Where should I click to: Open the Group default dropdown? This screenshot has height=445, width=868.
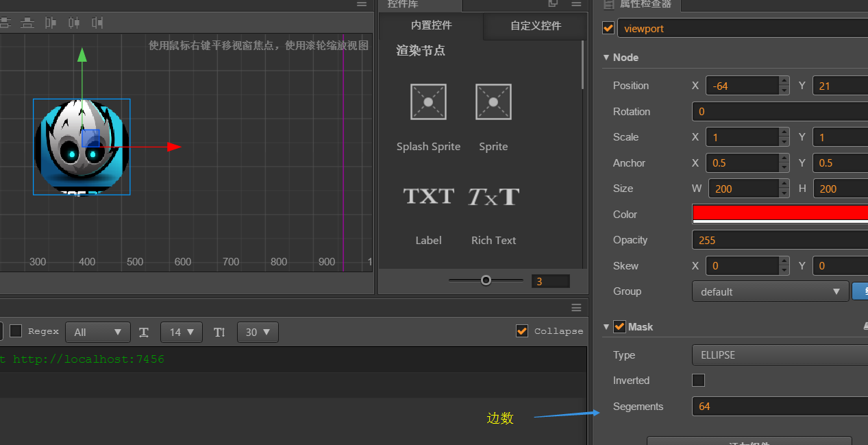tap(769, 291)
